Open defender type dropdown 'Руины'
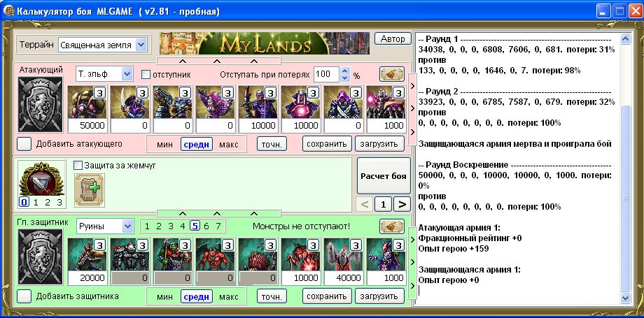 127,226
